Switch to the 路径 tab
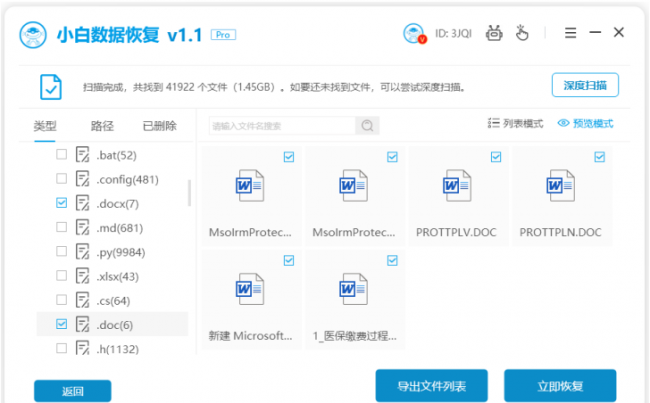 coord(102,126)
